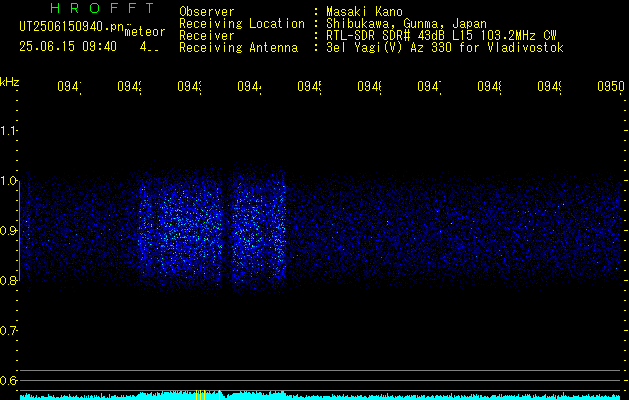Click the cyan signal level strip
Screen dimensions: 629x400
[322, 396]
